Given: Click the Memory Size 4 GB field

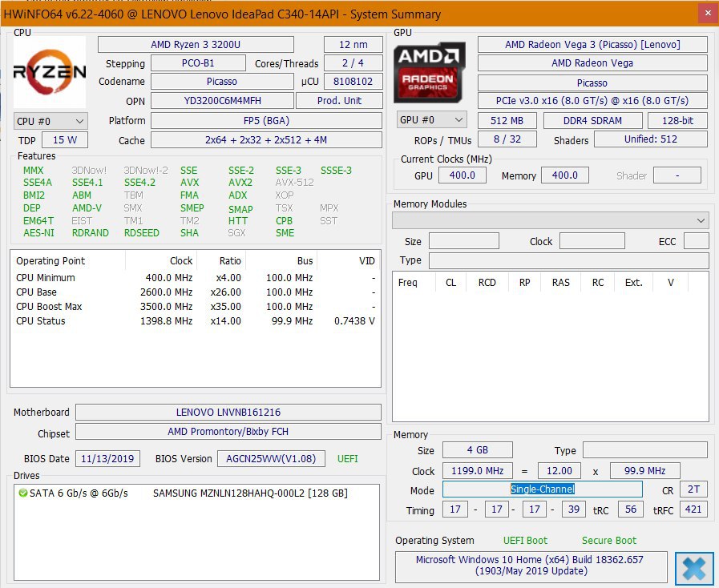Looking at the screenshot, I should pos(478,450).
